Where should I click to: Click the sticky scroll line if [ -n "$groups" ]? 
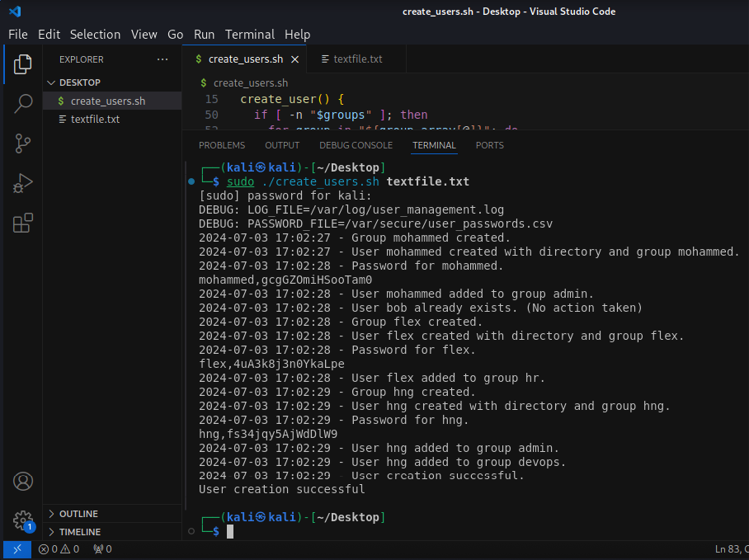[341, 115]
